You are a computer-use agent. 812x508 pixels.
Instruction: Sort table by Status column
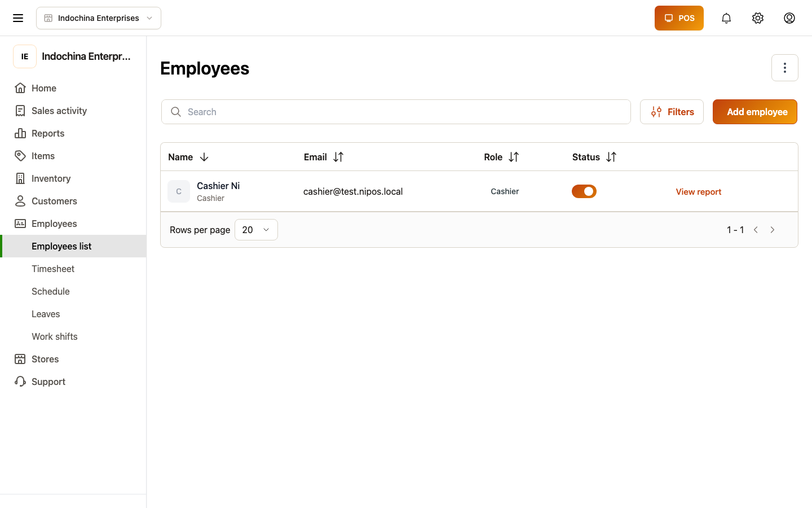611,157
